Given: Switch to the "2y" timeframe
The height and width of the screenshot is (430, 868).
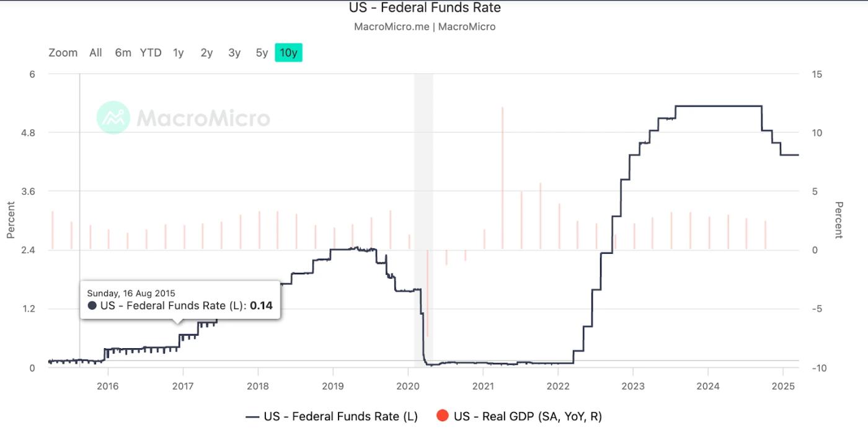Looking at the screenshot, I should (x=206, y=53).
